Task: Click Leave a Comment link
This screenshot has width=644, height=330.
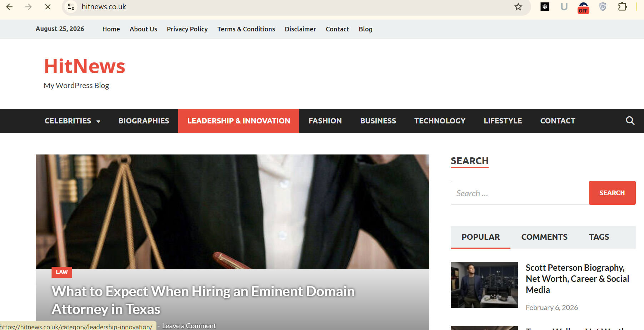Action: (x=189, y=326)
